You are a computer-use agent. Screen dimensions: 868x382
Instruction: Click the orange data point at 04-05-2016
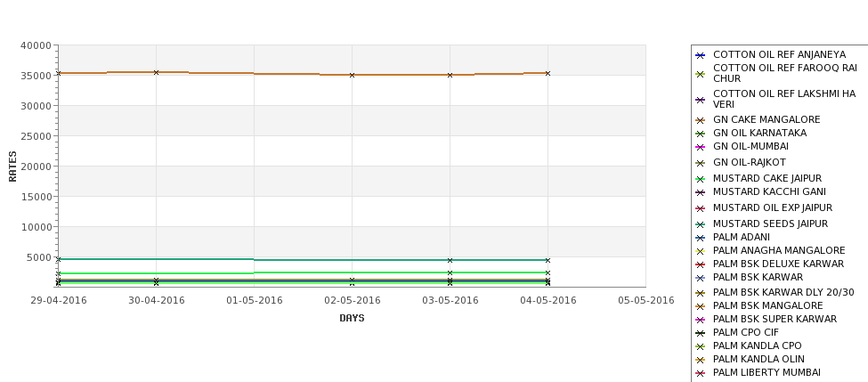coord(548,73)
